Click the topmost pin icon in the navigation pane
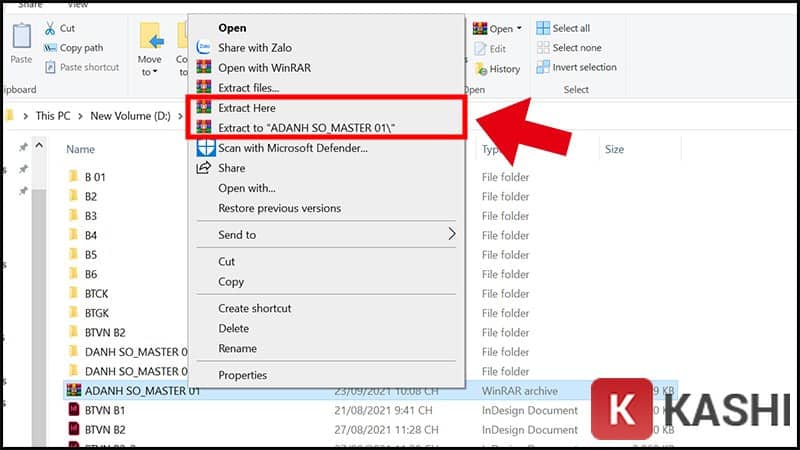This screenshot has width=800, height=450. (x=23, y=147)
